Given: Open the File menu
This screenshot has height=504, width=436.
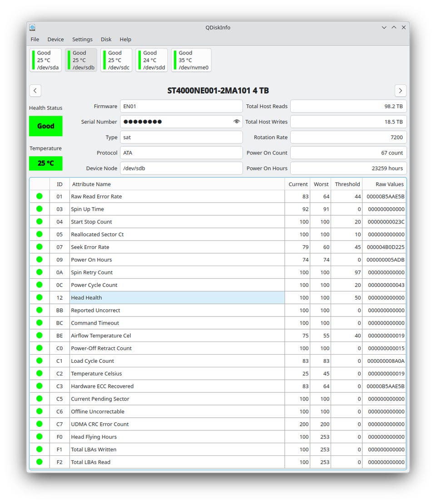Looking at the screenshot, I should [35, 39].
